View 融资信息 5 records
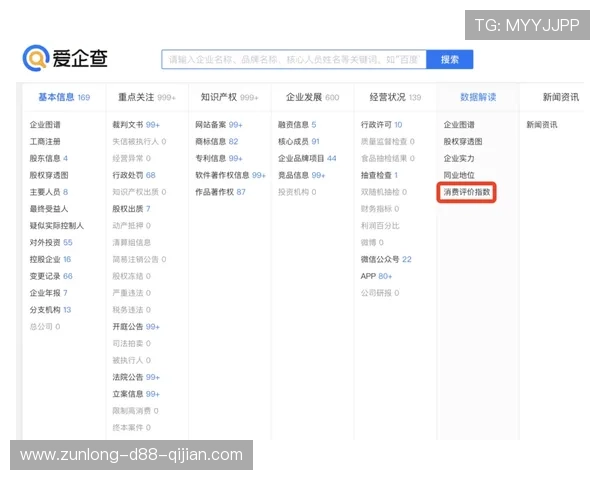This screenshot has height=480, width=600. click(x=297, y=125)
